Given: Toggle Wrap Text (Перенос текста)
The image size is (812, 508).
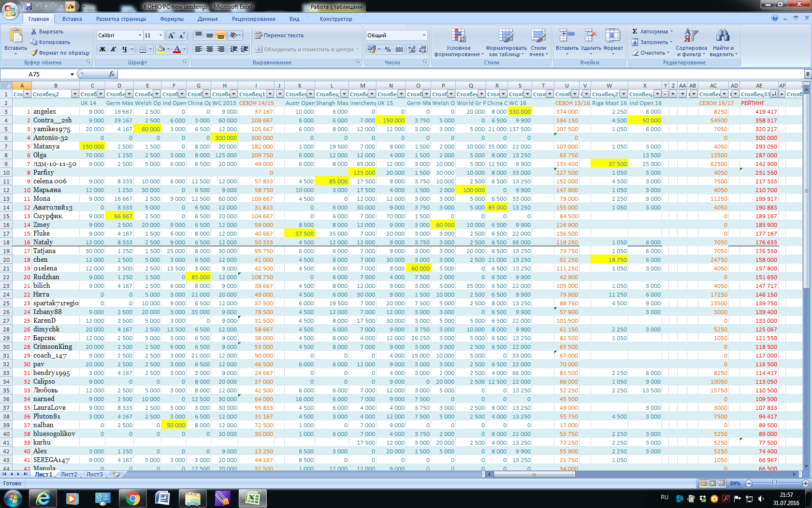Looking at the screenshot, I should point(279,35).
